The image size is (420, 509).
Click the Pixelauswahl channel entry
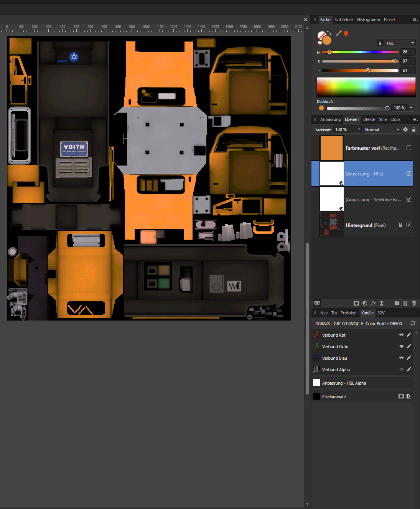334,397
